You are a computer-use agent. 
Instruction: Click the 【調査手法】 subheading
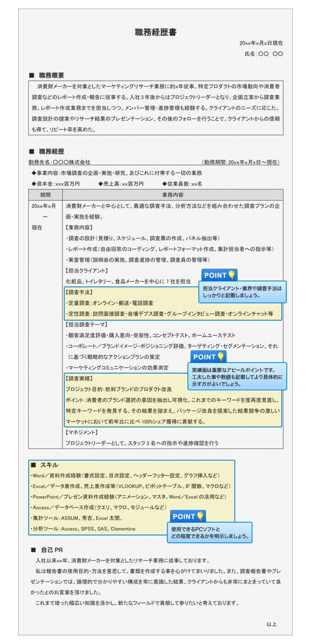[x=79, y=292]
